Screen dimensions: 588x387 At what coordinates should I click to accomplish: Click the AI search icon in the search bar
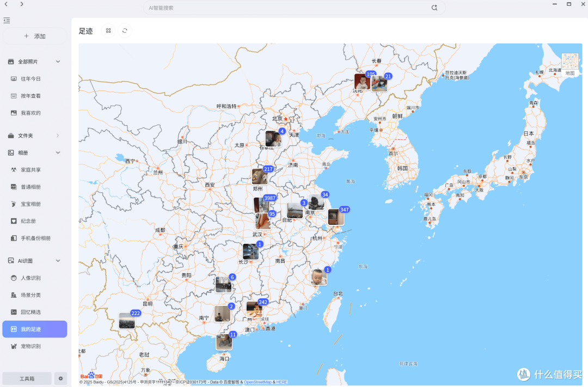(x=434, y=8)
